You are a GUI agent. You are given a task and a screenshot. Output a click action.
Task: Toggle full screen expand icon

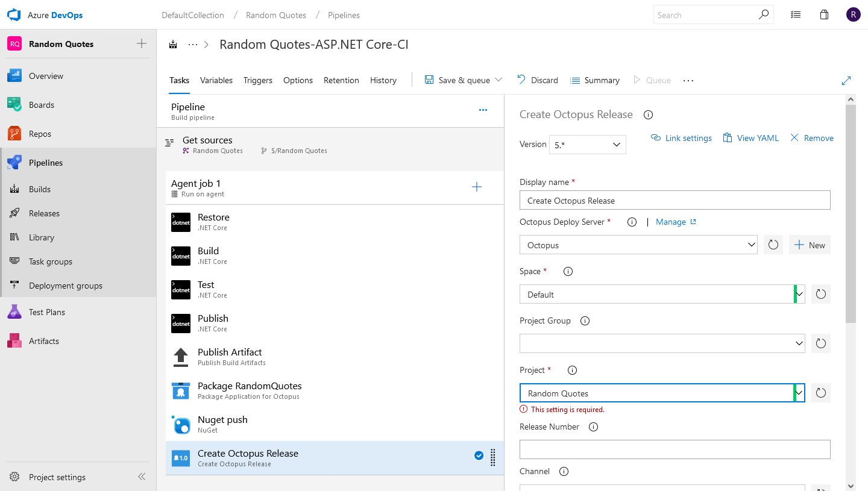coord(846,80)
